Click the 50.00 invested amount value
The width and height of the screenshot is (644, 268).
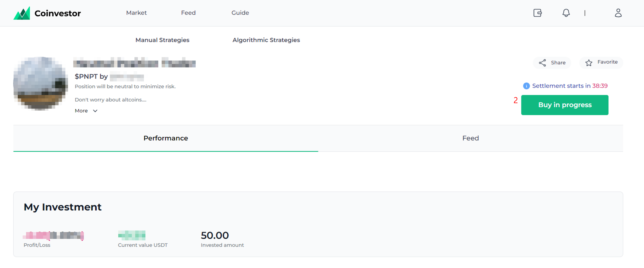(215, 235)
